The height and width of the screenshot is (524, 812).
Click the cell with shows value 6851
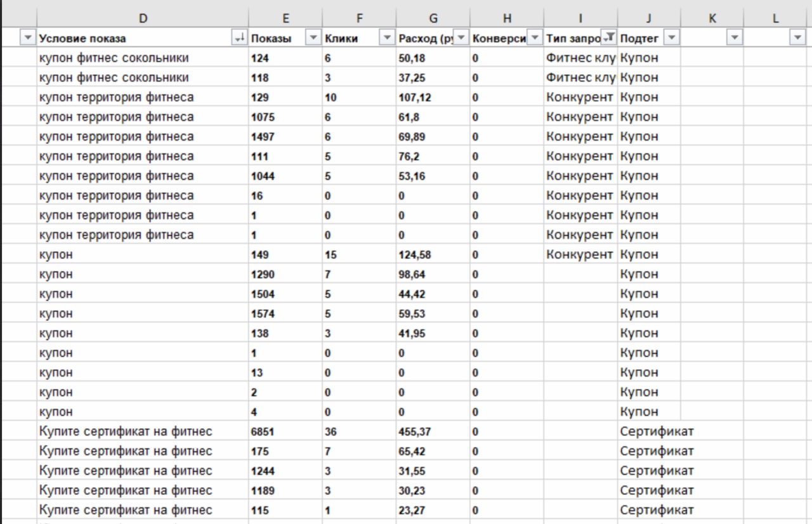coord(285,431)
